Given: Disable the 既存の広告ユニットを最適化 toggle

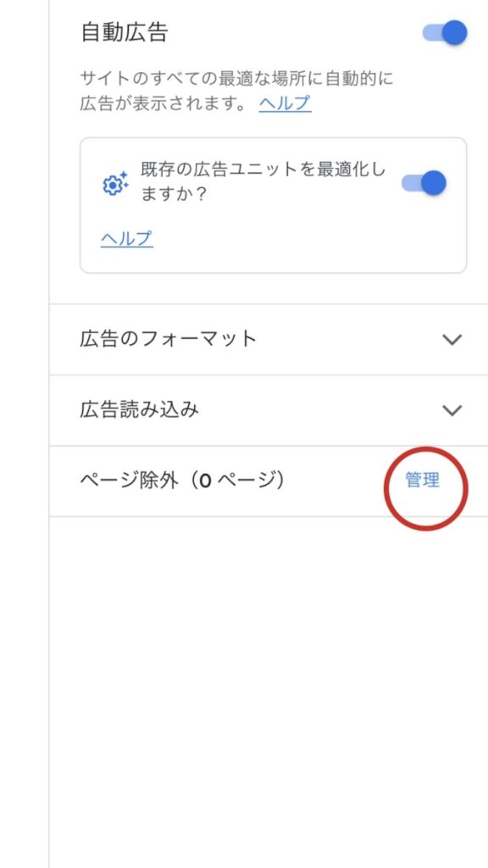Looking at the screenshot, I should point(424,183).
